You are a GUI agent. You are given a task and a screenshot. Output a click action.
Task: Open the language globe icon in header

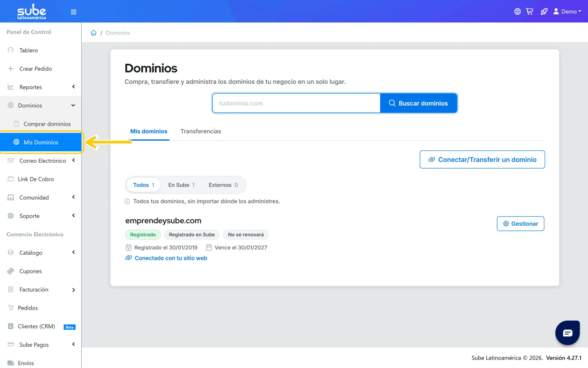(517, 11)
